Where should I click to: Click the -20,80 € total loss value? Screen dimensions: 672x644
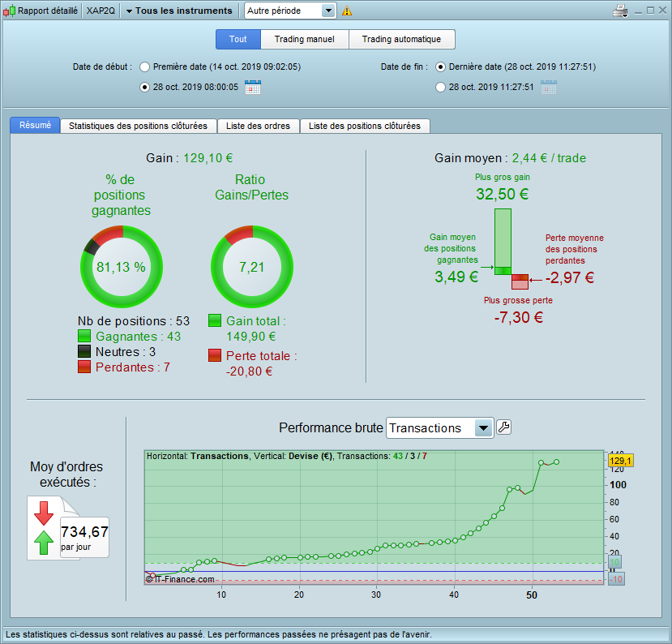tap(249, 371)
